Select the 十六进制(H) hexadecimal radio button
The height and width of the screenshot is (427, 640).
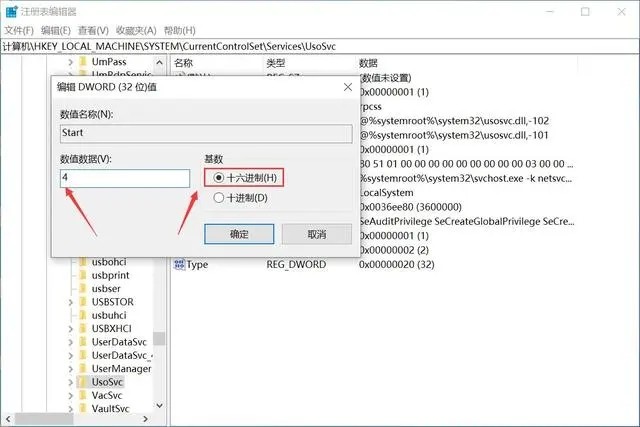pos(219,178)
